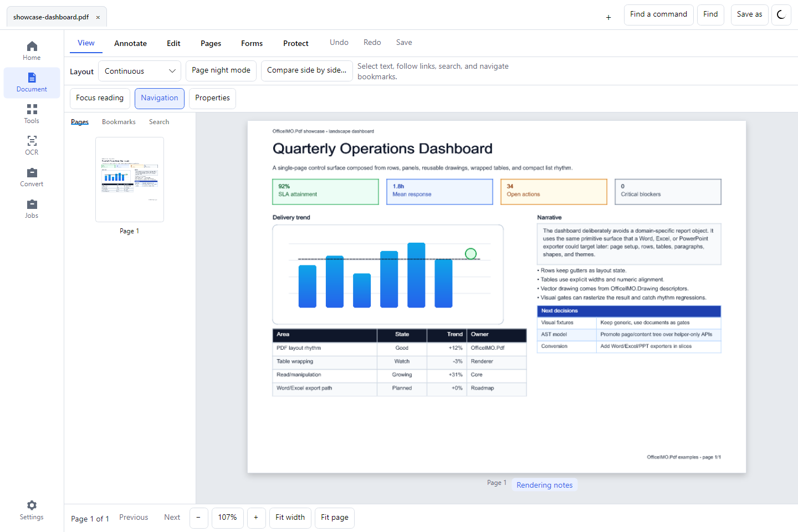This screenshot has width=798, height=532.
Task: Switch to the Annotate tab
Action: [131, 43]
